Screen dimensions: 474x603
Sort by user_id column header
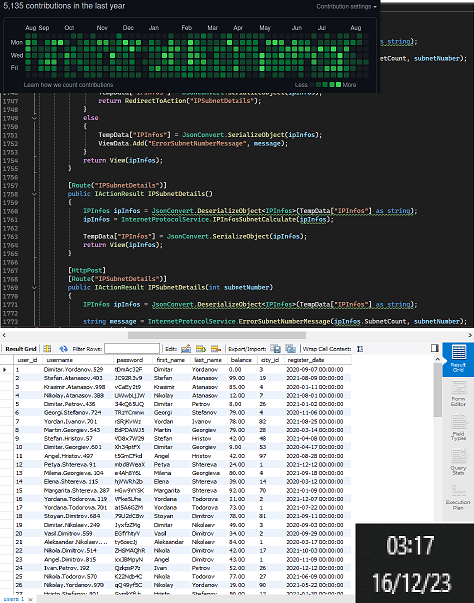27,360
